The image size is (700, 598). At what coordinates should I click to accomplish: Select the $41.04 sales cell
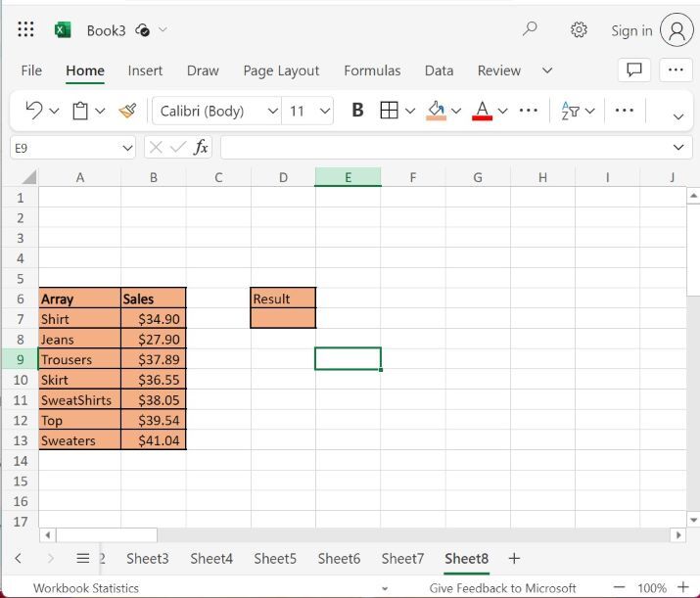(154, 440)
